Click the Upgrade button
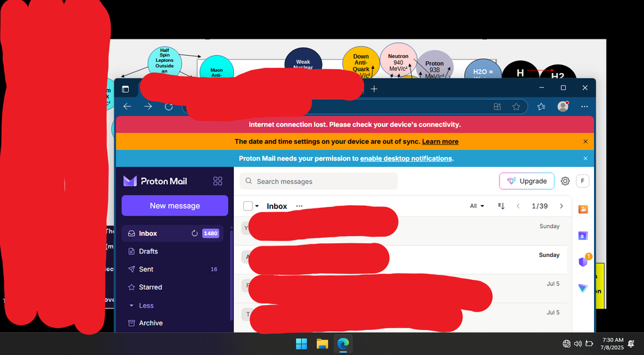 click(526, 181)
